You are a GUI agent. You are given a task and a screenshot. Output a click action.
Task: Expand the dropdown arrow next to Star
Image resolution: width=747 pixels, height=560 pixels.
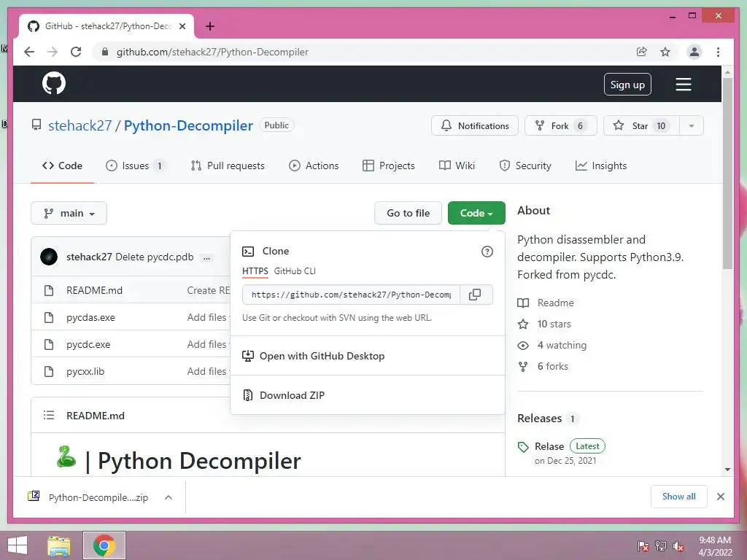coord(692,125)
